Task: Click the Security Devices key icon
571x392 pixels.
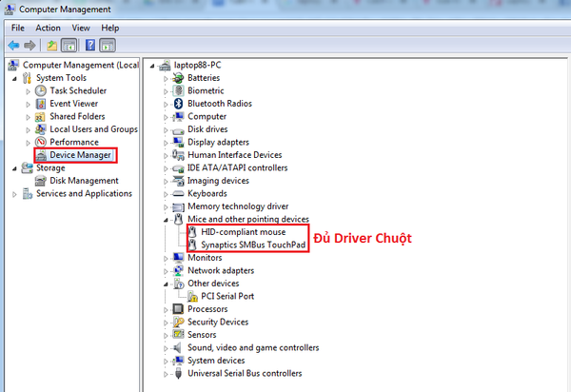Action: coord(179,322)
